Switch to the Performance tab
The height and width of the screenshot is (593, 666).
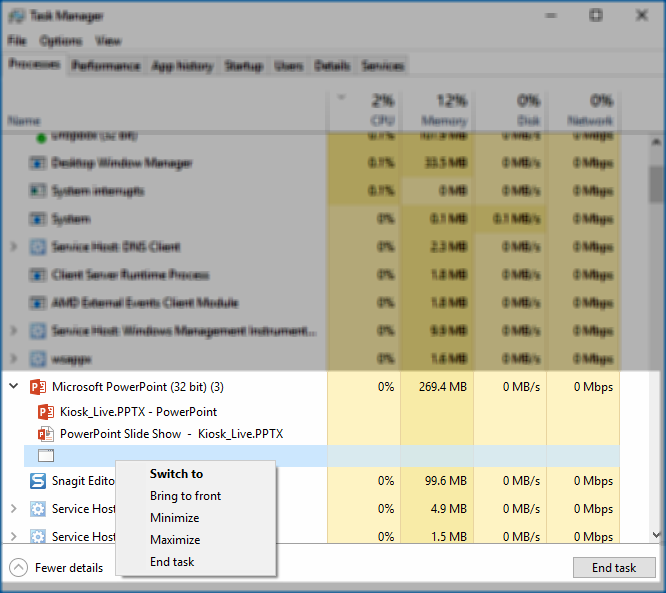coord(106,66)
